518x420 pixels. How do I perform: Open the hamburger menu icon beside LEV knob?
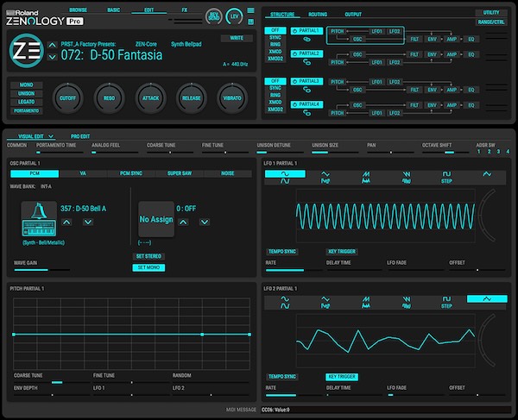[250, 10]
